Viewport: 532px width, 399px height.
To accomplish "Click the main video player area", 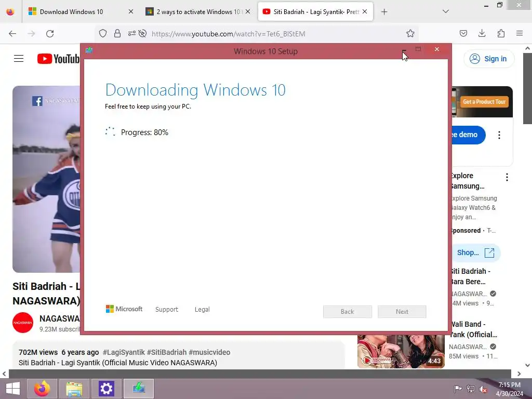I will point(46,179).
